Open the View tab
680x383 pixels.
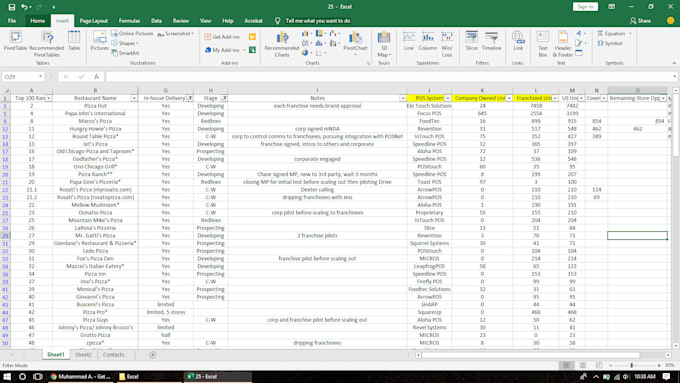(206, 21)
